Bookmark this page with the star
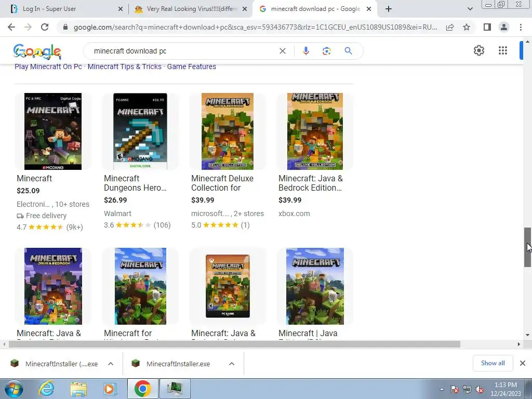 [467, 27]
